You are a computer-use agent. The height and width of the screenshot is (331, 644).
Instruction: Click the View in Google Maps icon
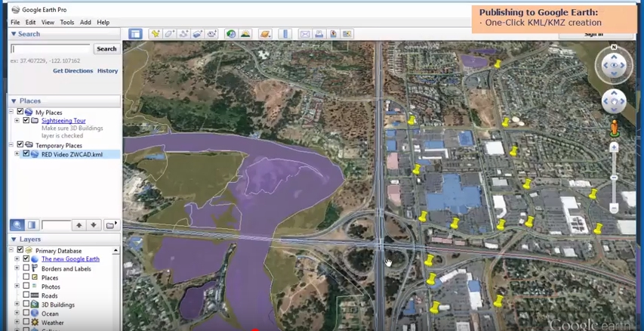coord(347,34)
